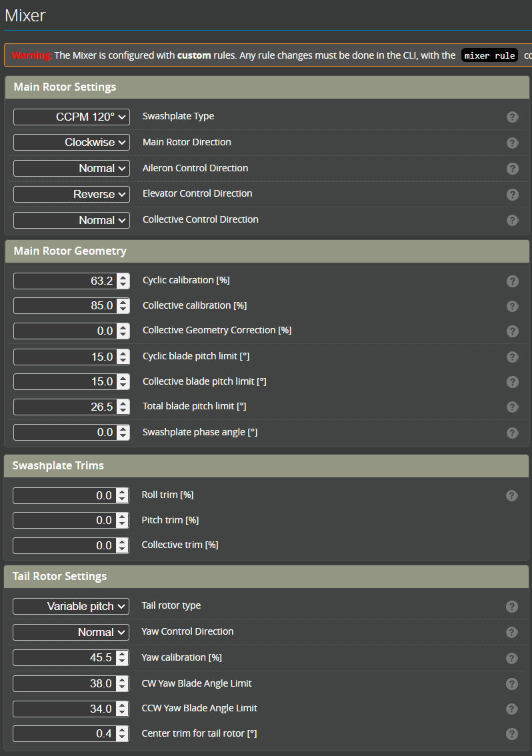The image size is (532, 756).
Task: Open help for Cyclic calibration
Action: click(x=512, y=281)
